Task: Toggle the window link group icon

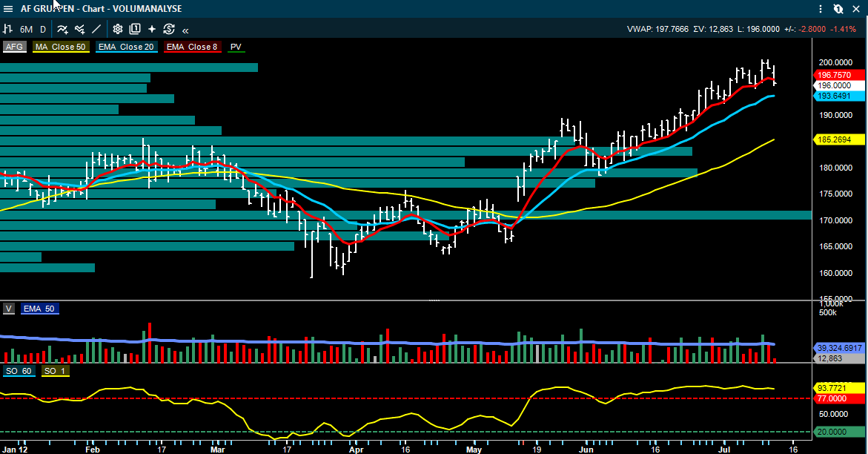Action: tap(838, 9)
